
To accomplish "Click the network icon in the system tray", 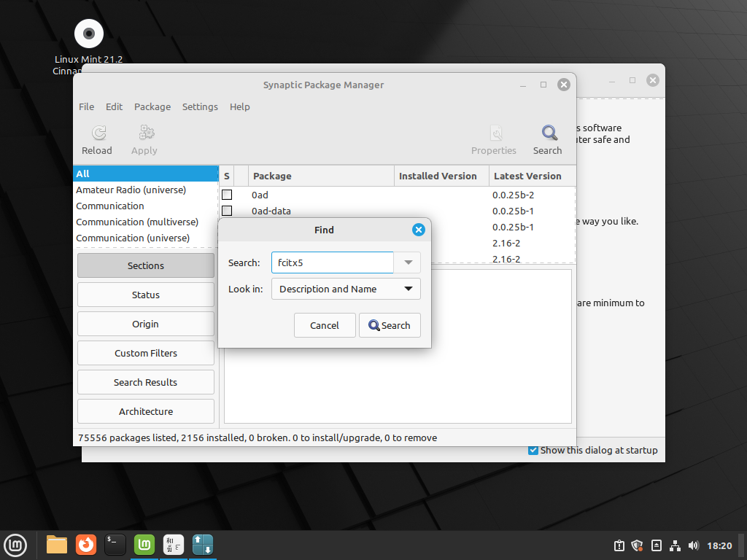I will click(x=675, y=545).
